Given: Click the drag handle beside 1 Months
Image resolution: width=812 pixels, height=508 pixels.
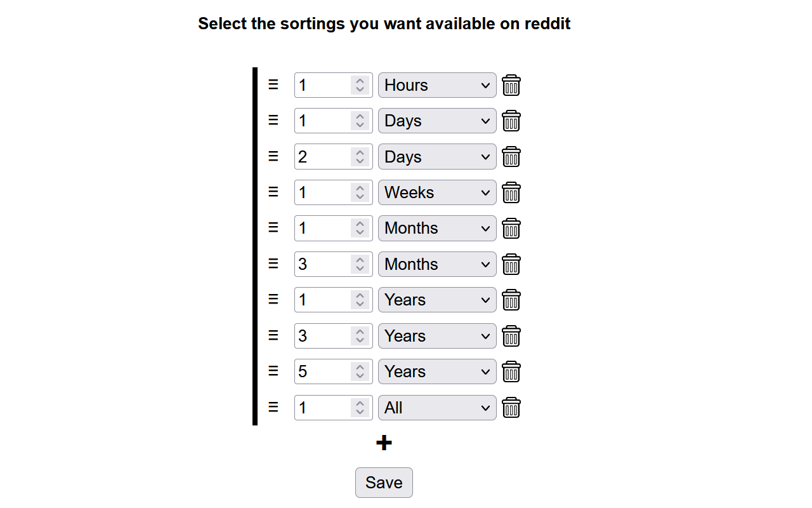Looking at the screenshot, I should coord(273,227).
